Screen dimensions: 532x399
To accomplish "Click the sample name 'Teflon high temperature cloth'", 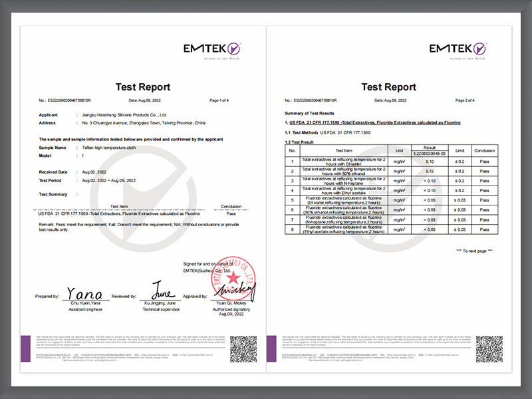I will (x=109, y=148).
